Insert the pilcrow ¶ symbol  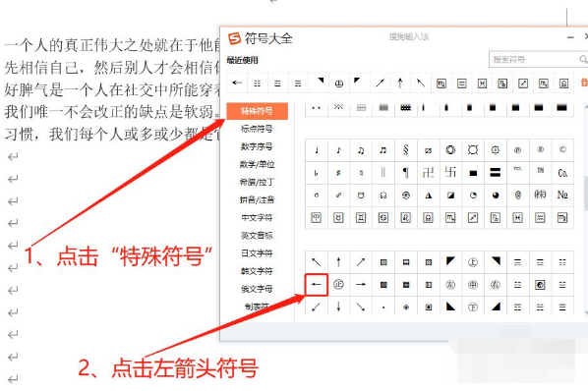tap(406, 173)
